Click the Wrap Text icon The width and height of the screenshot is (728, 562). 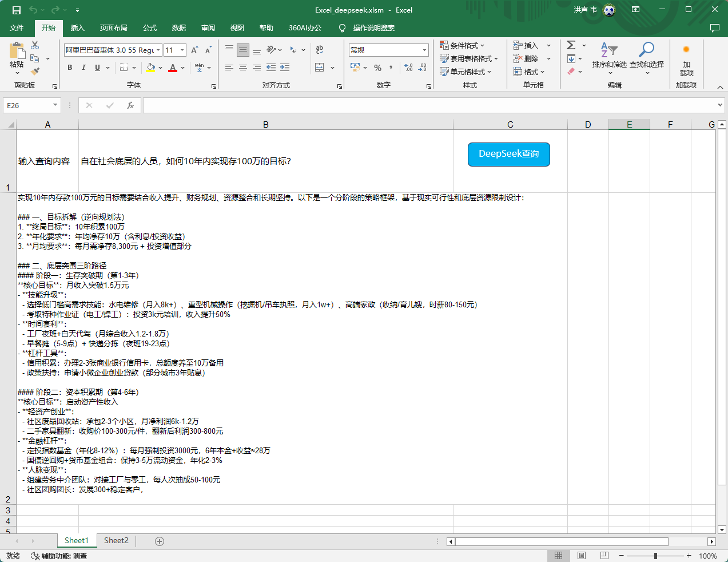click(x=320, y=50)
